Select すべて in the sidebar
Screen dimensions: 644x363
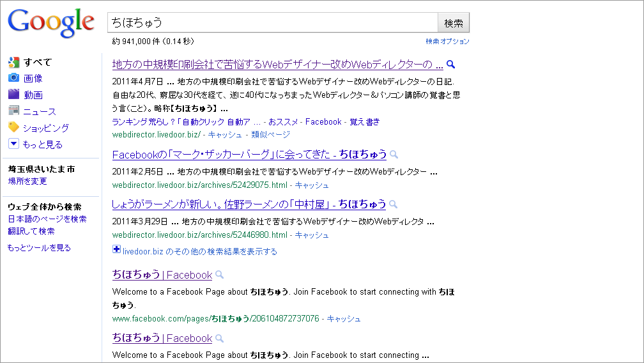click(x=37, y=62)
